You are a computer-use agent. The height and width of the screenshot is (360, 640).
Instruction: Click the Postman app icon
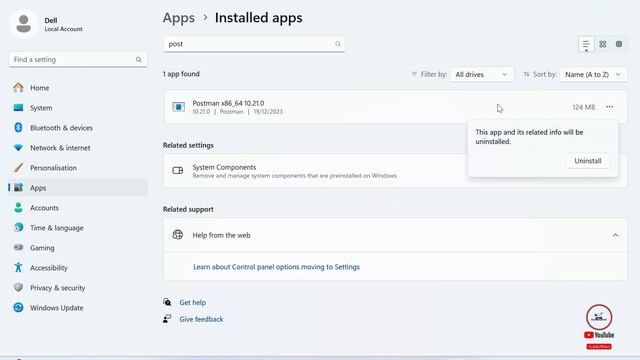click(178, 107)
